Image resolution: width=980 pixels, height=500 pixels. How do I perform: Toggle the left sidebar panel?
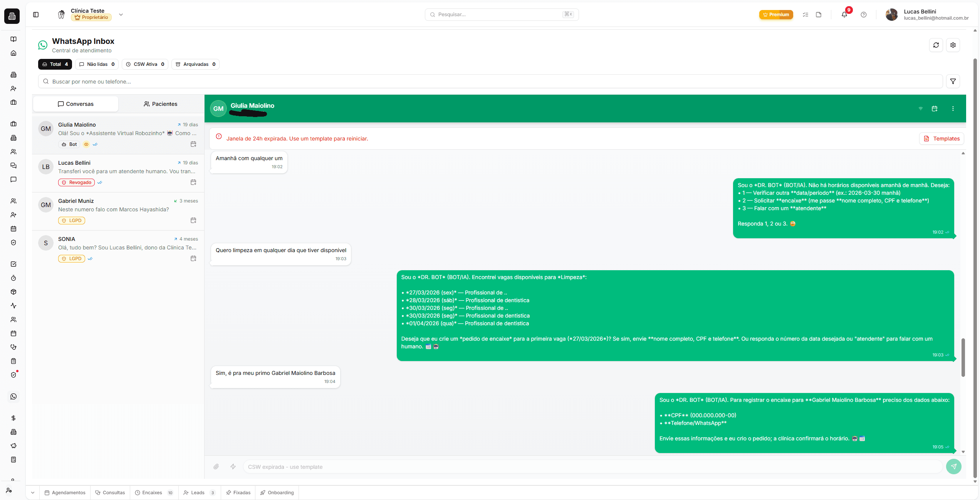pyautogui.click(x=36, y=15)
